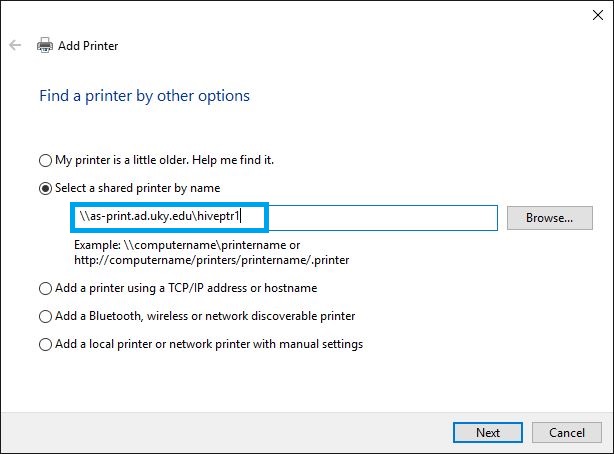This screenshot has width=614, height=454.
Task: Open the Browse... button for shared printers
Action: 549,218
